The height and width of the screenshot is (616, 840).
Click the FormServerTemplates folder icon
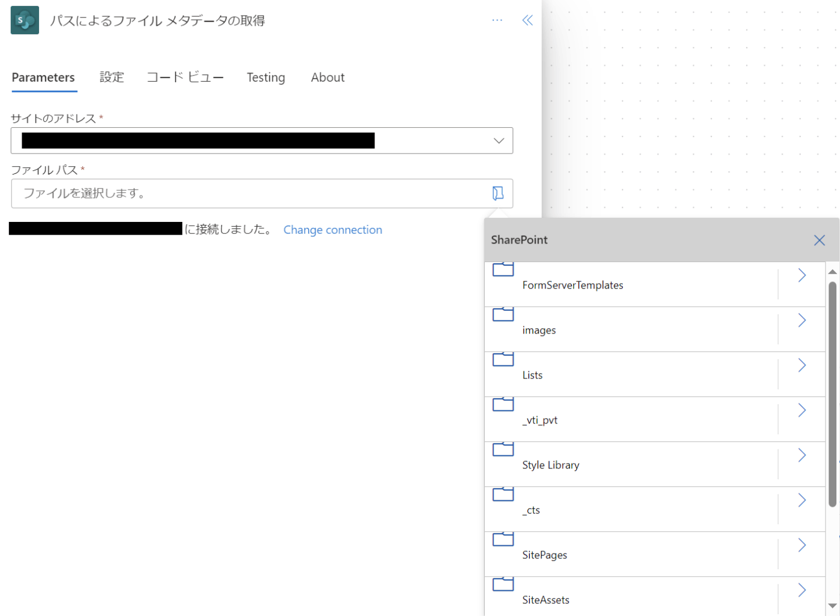click(503, 269)
